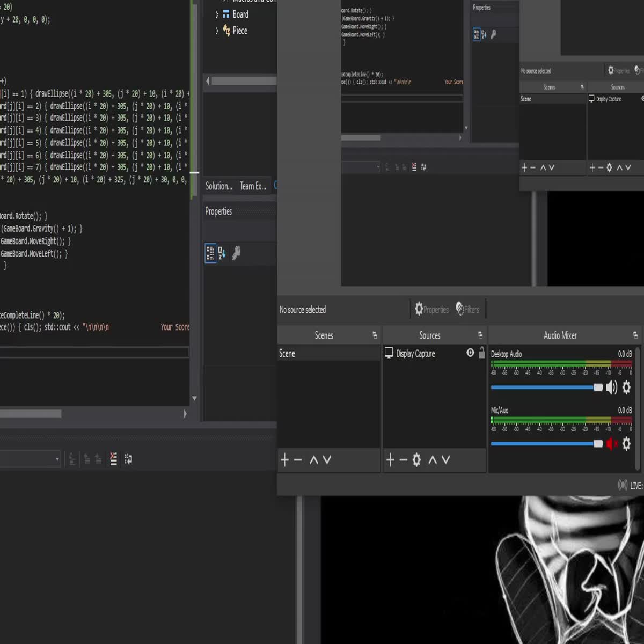Pop out the Audio Mixer dock panel

click(x=635, y=335)
